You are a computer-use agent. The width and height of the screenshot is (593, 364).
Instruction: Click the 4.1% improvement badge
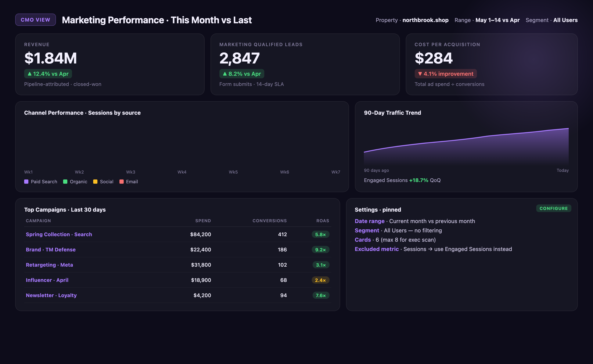(x=445, y=74)
